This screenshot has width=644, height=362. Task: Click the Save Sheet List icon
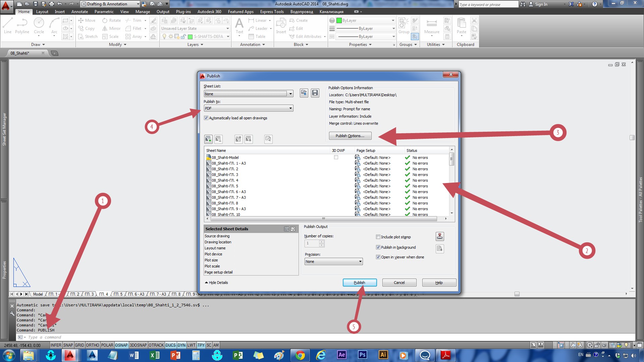tap(315, 93)
